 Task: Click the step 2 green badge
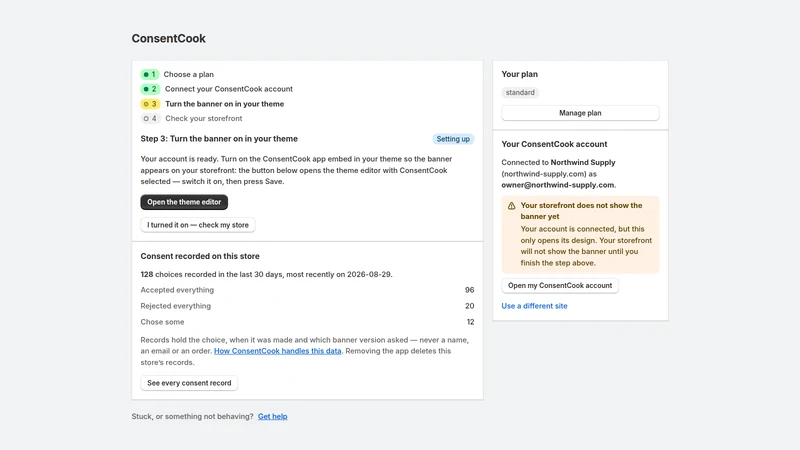151,89
